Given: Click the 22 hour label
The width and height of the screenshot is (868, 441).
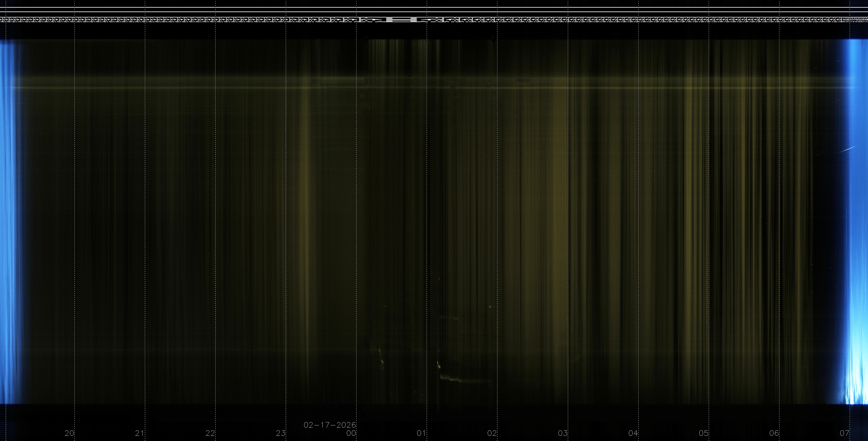Looking at the screenshot, I should [210, 433].
